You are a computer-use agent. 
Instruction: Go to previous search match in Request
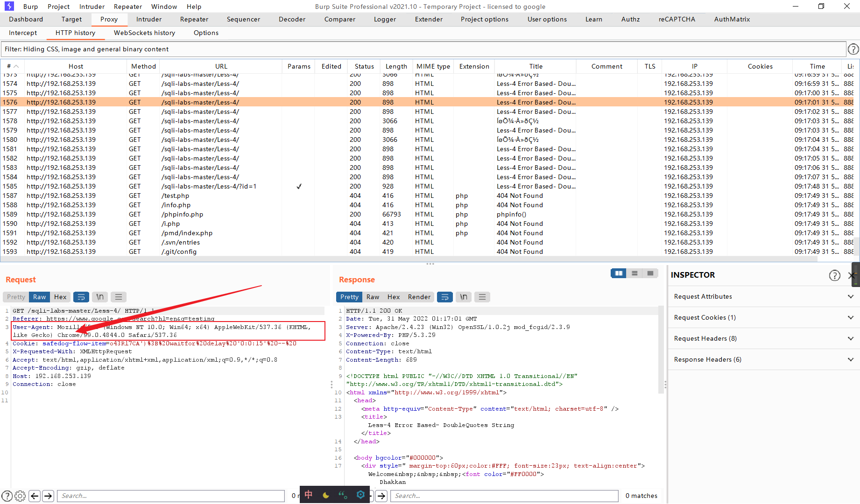[35, 496]
